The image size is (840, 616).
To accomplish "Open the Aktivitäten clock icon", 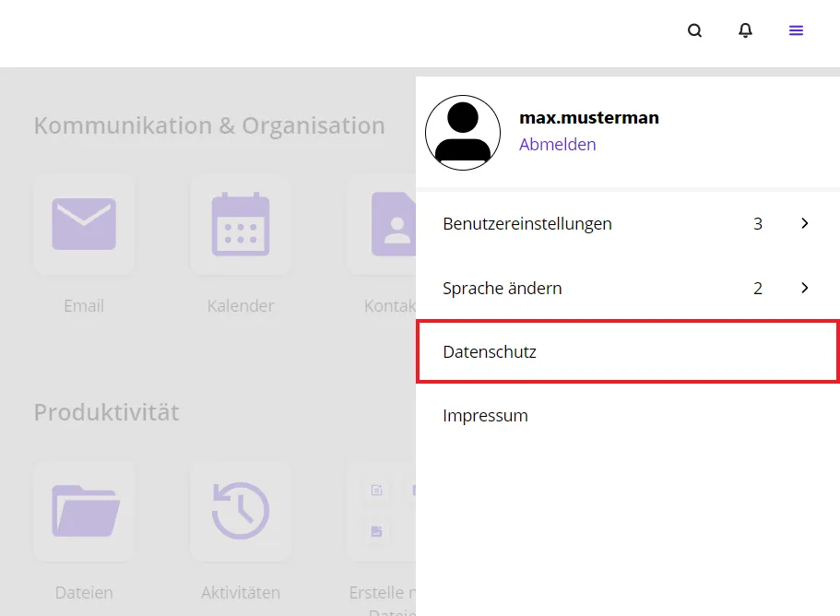I will (241, 511).
